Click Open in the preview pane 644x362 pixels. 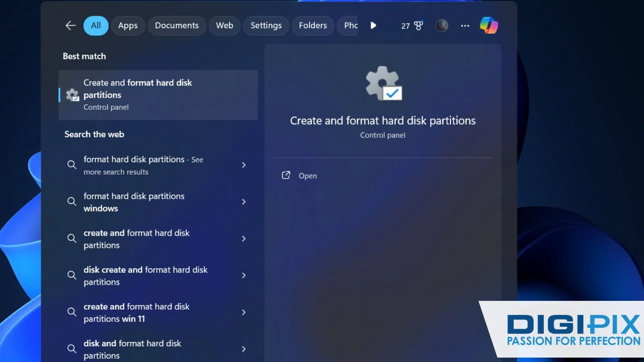pos(308,176)
